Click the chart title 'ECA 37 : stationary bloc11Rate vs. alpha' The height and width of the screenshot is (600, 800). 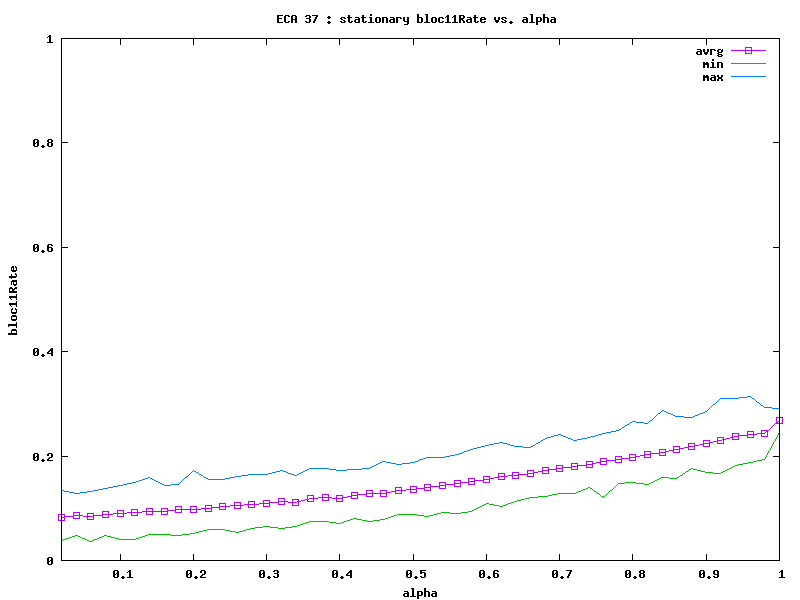click(x=416, y=19)
